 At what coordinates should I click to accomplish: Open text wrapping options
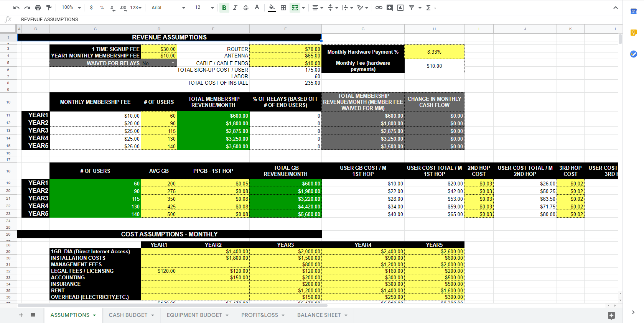click(347, 8)
